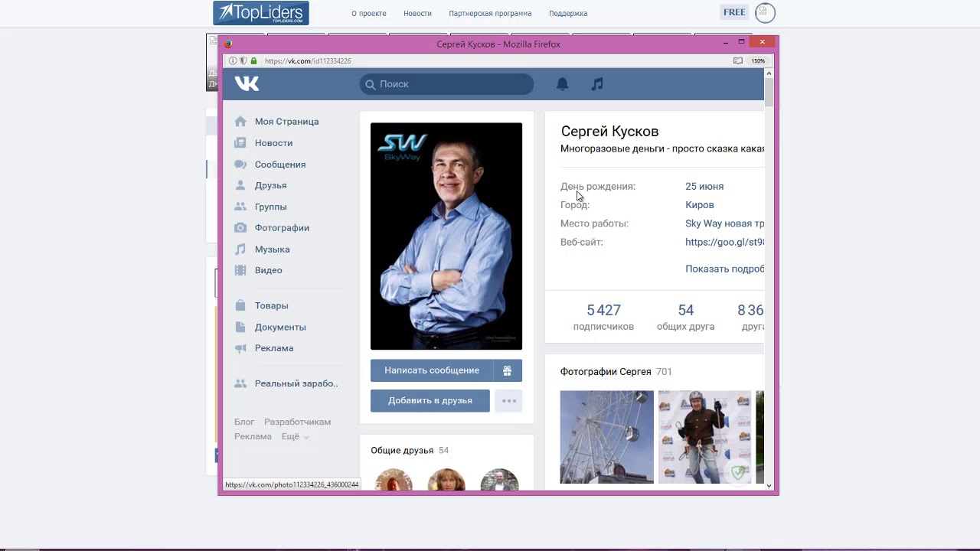Click the shield icon shown on the photo thumbnails

[739, 473]
